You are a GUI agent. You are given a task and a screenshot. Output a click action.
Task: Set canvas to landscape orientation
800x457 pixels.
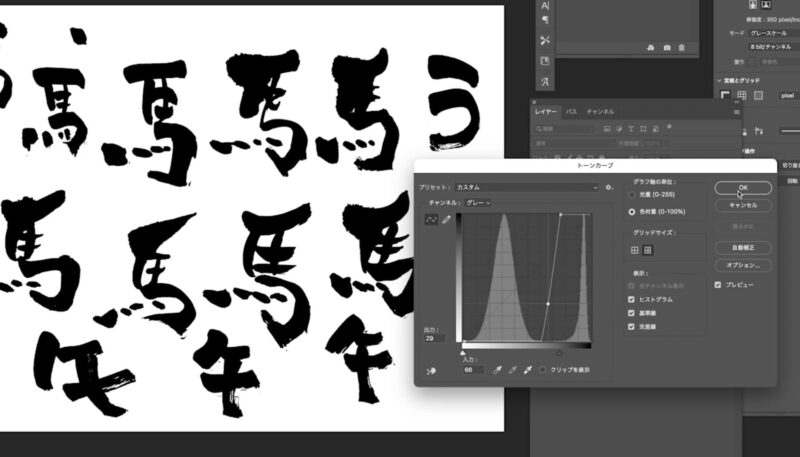click(x=766, y=5)
